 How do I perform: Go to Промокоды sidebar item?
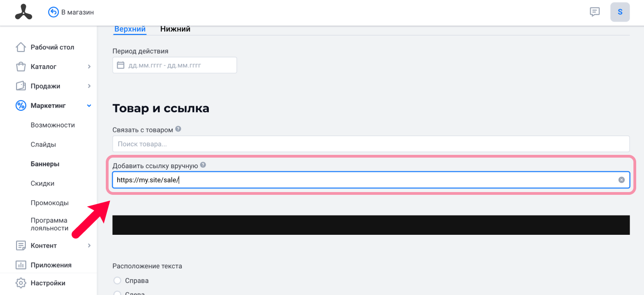tap(50, 203)
